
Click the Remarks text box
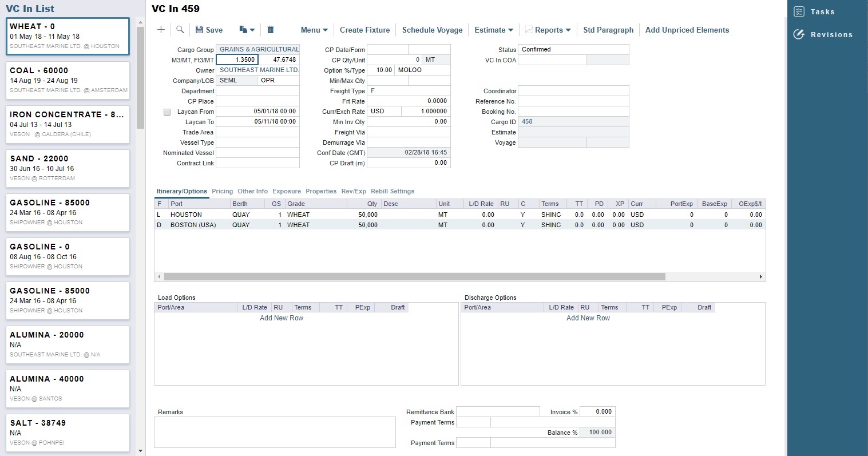click(275, 432)
